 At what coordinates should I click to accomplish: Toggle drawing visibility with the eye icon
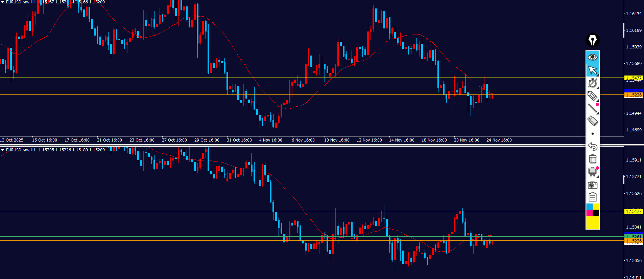[592, 57]
